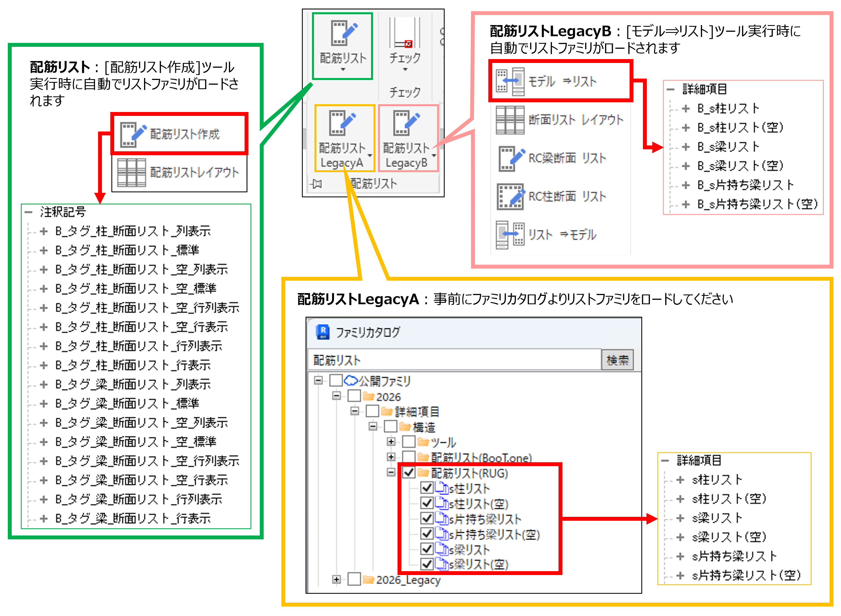841x616 pixels.
Task: Click the 配筋リスト search field
Action: (x=454, y=360)
